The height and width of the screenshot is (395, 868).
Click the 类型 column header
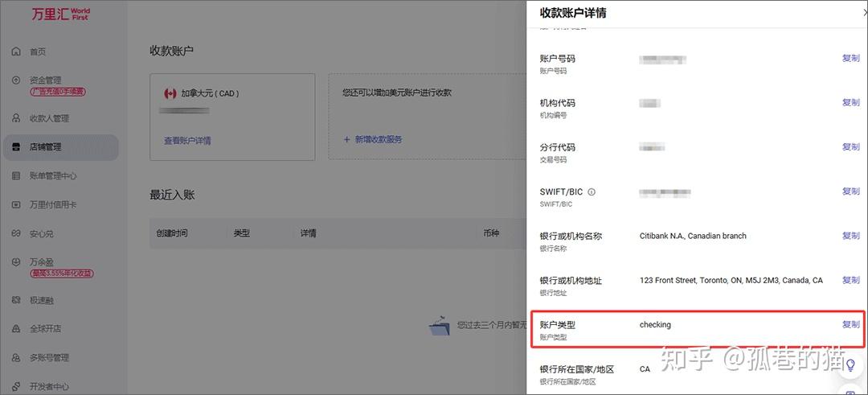tap(242, 233)
